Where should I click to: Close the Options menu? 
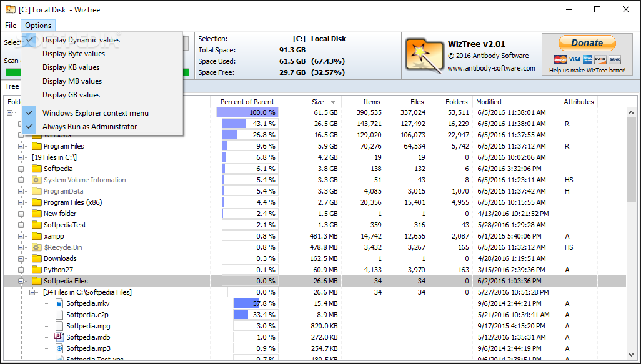(38, 26)
